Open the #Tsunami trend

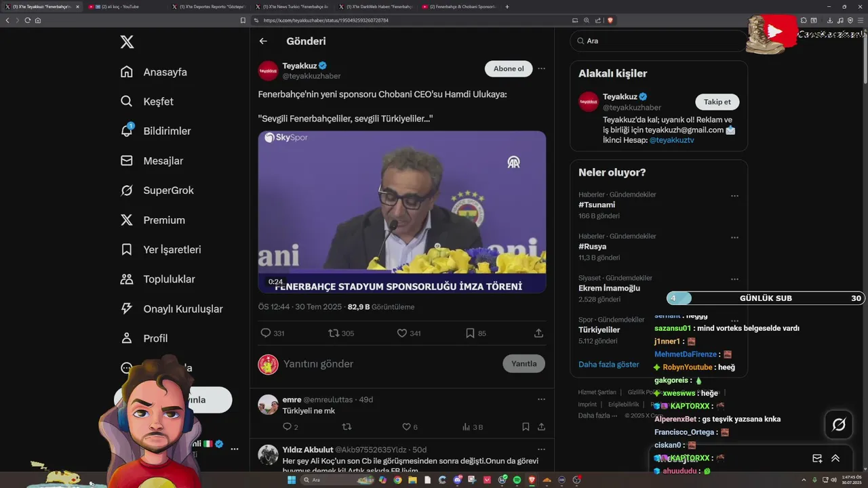point(597,205)
